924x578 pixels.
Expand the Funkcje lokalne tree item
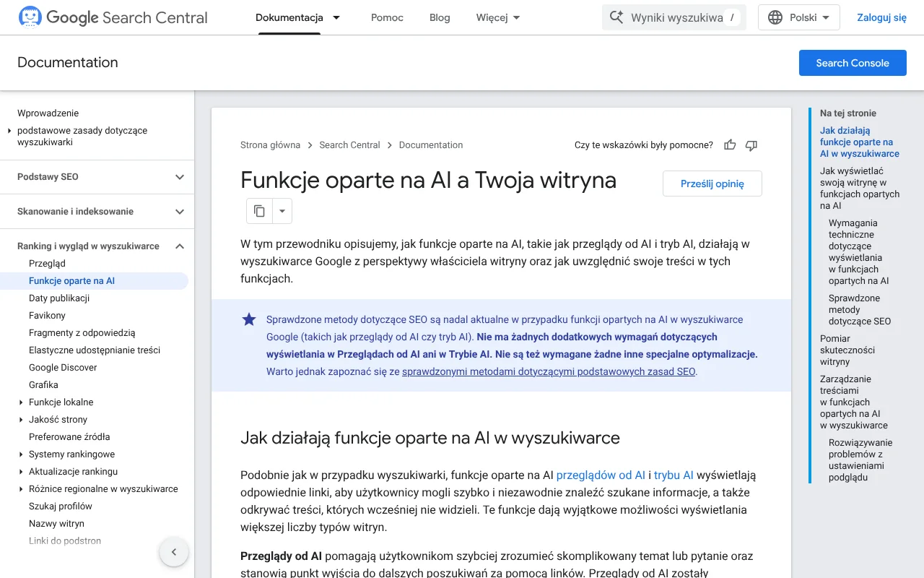click(x=21, y=402)
